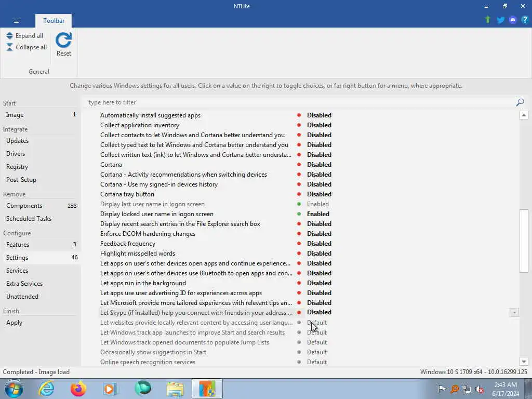The width and height of the screenshot is (532, 399).
Task: Open the media player taskbar icon
Action: pyautogui.click(x=109, y=389)
